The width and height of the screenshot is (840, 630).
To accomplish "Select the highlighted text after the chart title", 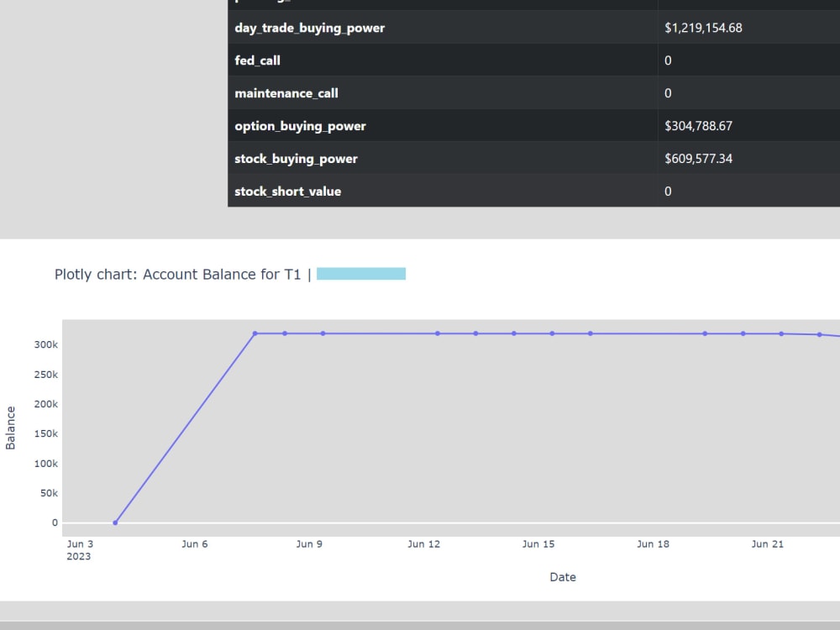I will 362,273.
